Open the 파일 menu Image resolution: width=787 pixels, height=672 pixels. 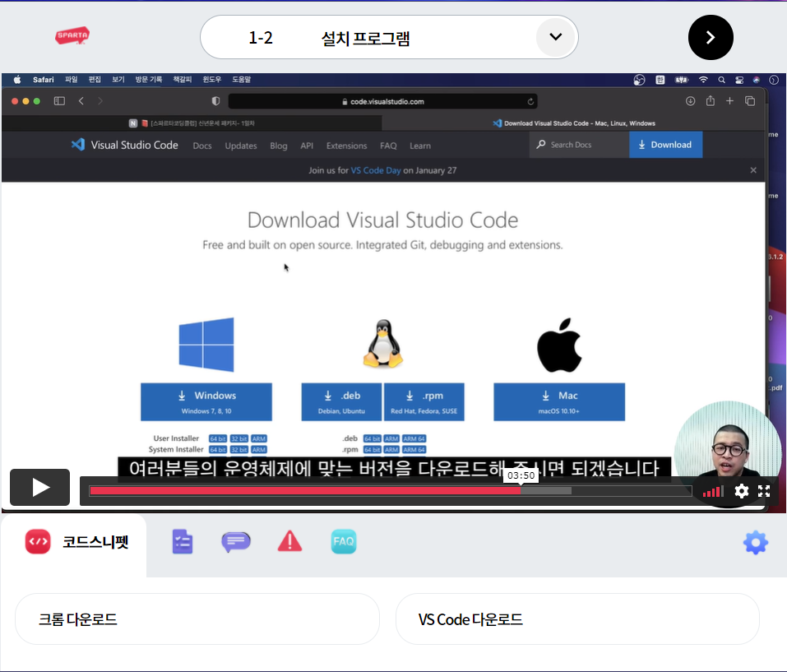coord(72,79)
